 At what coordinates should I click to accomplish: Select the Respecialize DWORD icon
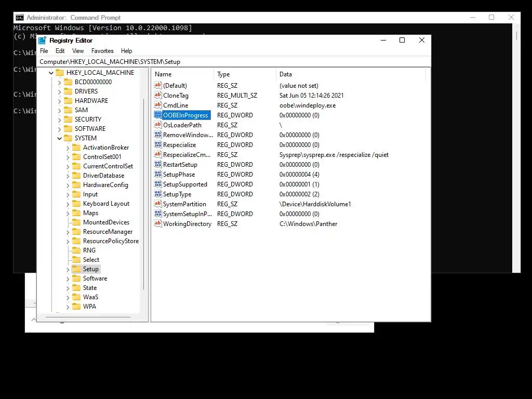pyautogui.click(x=158, y=144)
